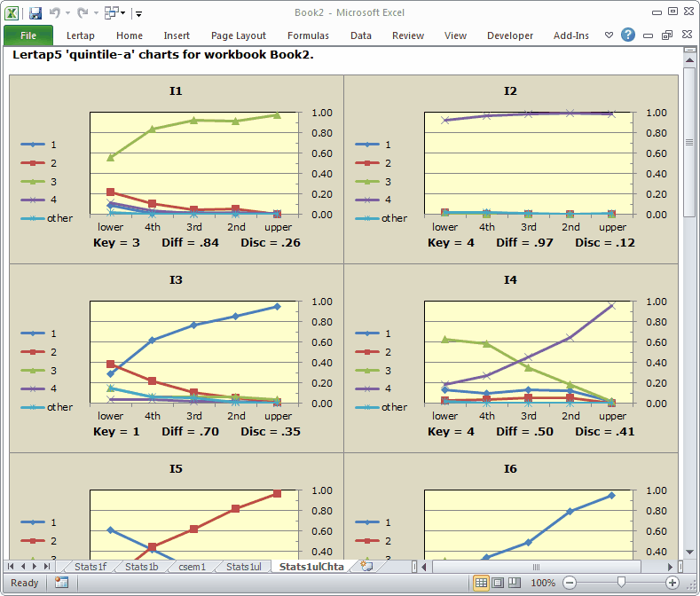The height and width of the screenshot is (596, 700).
Task: Switch to Page Break Preview view
Action: pyautogui.click(x=515, y=583)
